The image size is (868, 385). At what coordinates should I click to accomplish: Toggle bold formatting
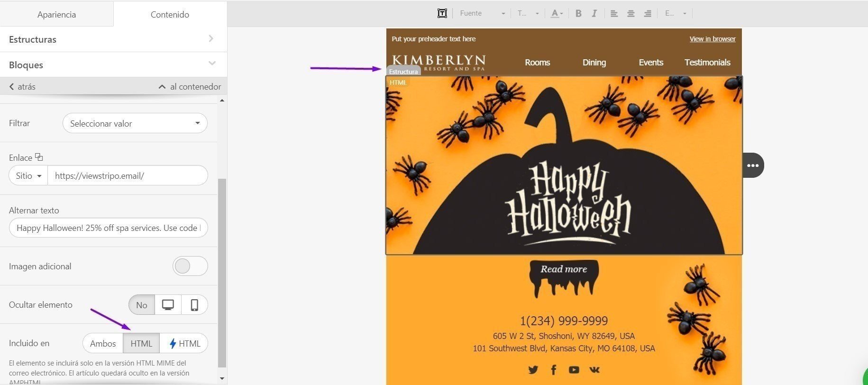[578, 13]
